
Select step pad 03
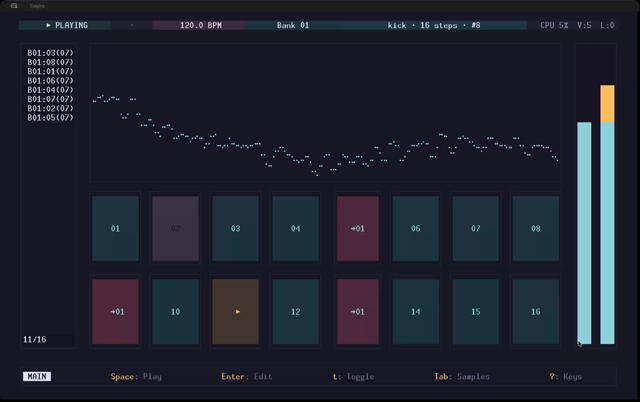[236, 229]
